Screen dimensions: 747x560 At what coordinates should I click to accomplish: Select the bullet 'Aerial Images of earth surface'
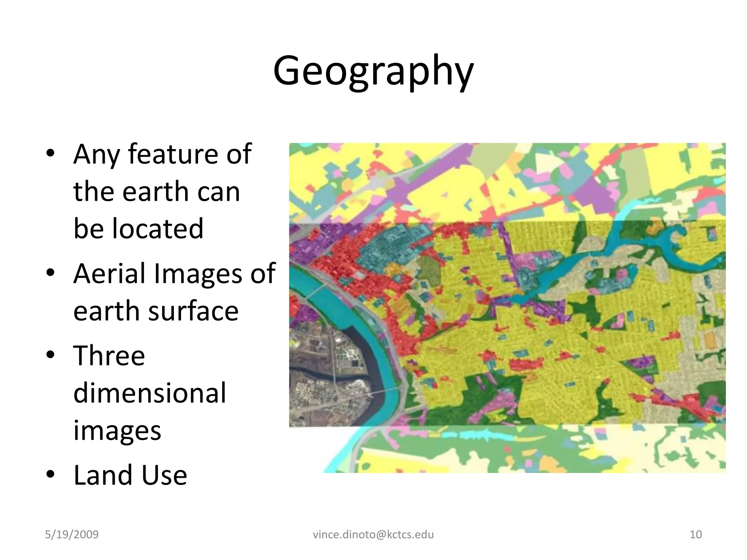[x=174, y=292]
